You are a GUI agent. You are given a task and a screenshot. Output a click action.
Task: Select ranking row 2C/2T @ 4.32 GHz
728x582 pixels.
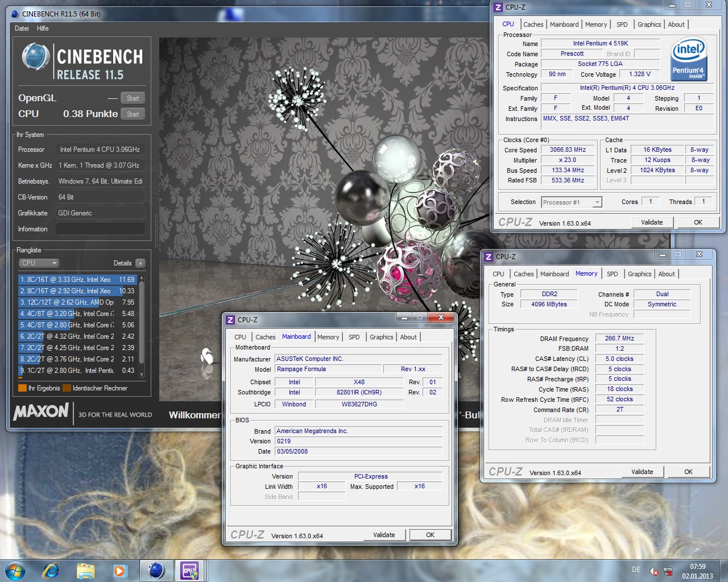click(x=77, y=336)
